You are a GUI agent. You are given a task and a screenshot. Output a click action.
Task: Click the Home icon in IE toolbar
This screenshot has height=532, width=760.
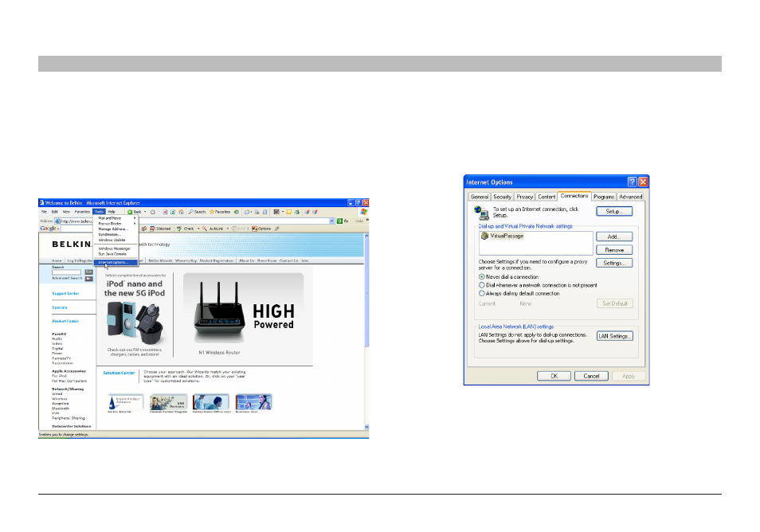[x=181, y=212]
